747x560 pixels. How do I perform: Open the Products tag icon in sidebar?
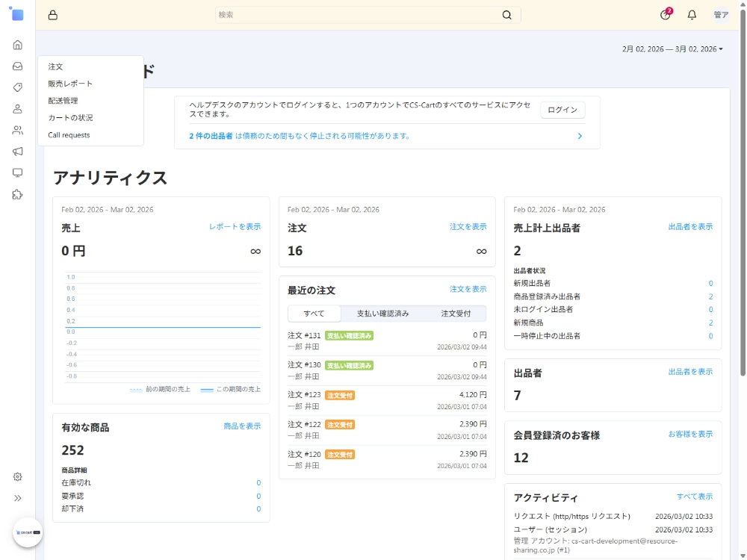(17, 87)
